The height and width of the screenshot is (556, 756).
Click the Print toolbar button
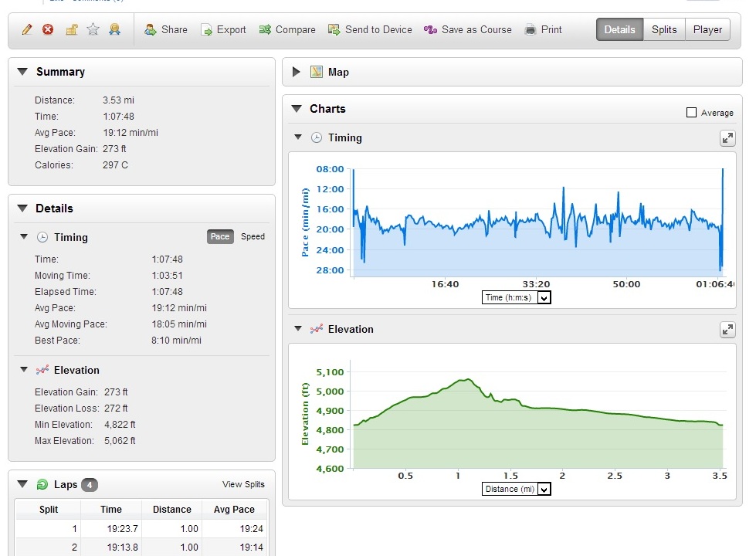[543, 30]
